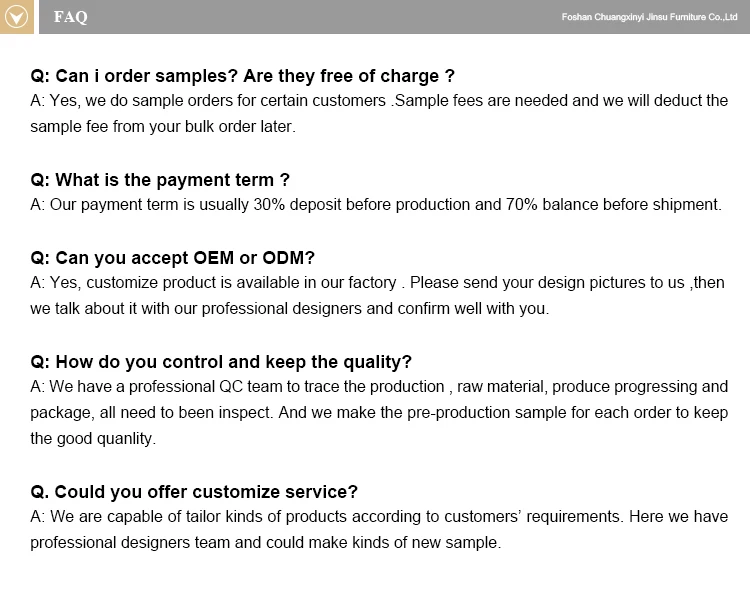Select the quality control question heading
This screenshot has width=750, height=609.
click(x=221, y=362)
